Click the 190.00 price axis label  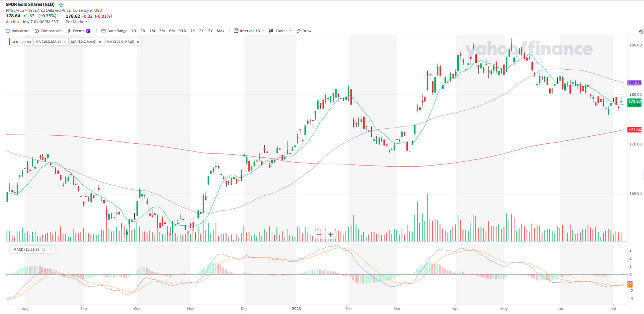(x=636, y=45)
